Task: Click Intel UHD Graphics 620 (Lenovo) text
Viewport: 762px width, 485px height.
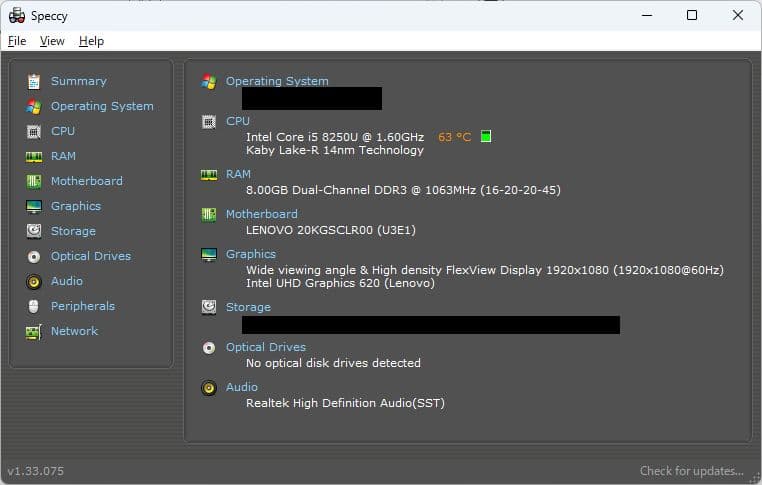Action: (340, 283)
